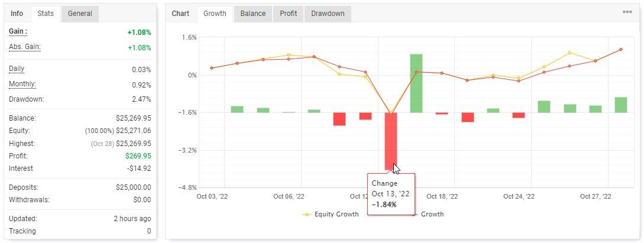644x243 pixels.
Task: Open the Drawdown chart tab
Action: [x=328, y=14]
